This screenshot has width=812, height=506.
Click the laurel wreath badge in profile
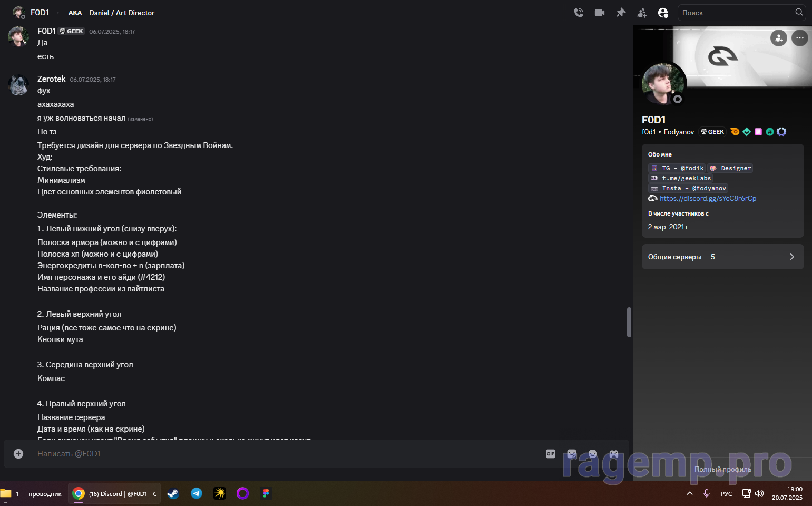click(781, 132)
